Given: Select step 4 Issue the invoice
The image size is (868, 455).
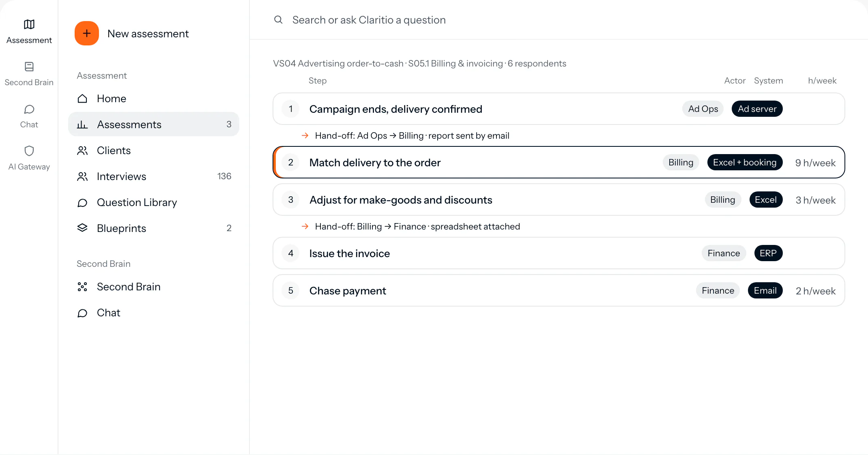Looking at the screenshot, I should [x=559, y=253].
